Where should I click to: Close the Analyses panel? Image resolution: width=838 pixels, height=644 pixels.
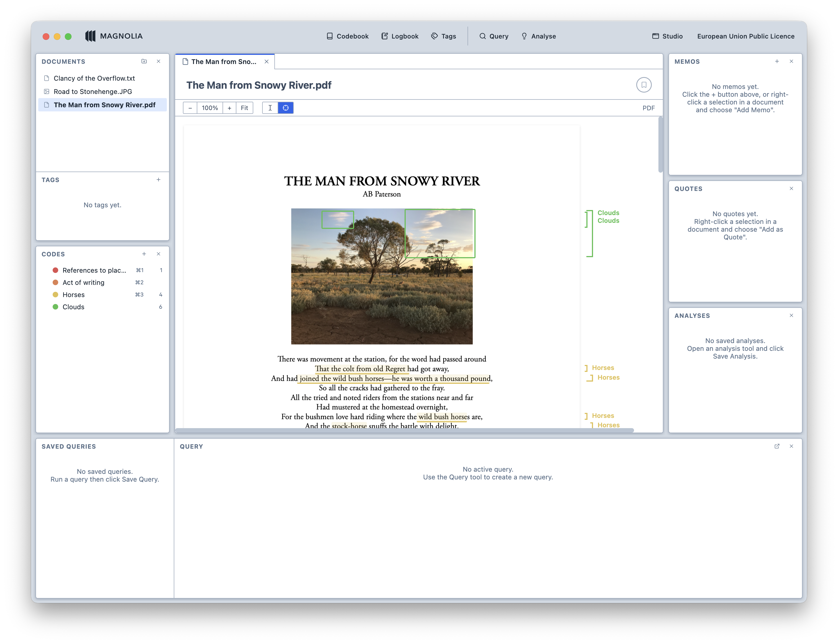(791, 315)
